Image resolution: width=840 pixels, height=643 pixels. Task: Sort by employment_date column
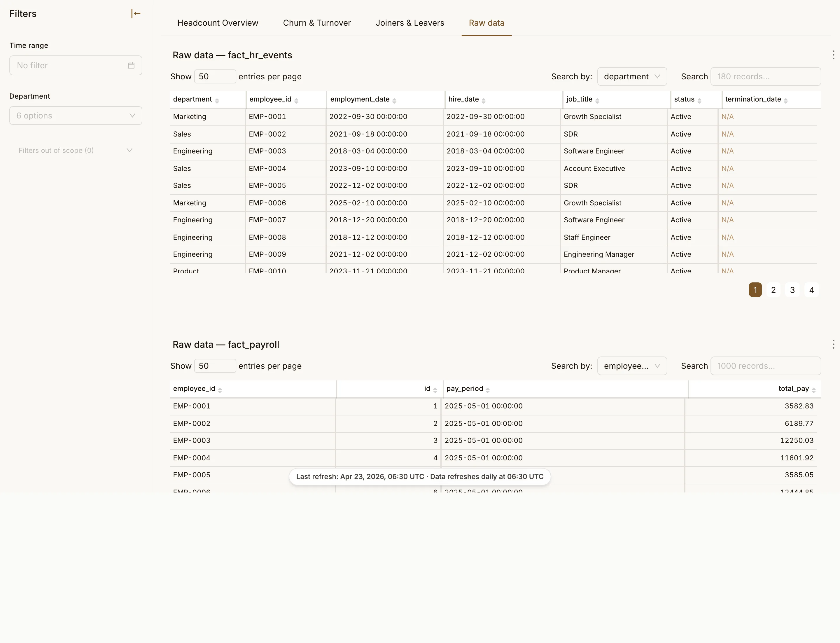(394, 100)
